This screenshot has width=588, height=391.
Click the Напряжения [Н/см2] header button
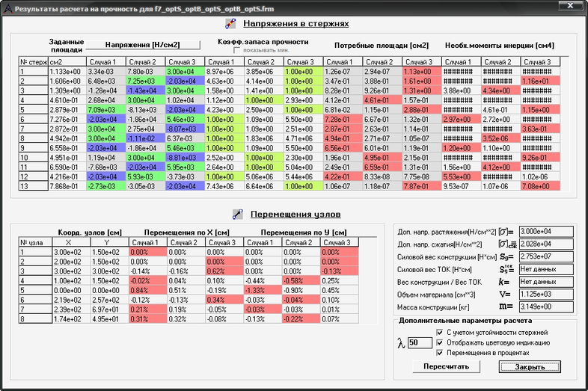(x=143, y=45)
